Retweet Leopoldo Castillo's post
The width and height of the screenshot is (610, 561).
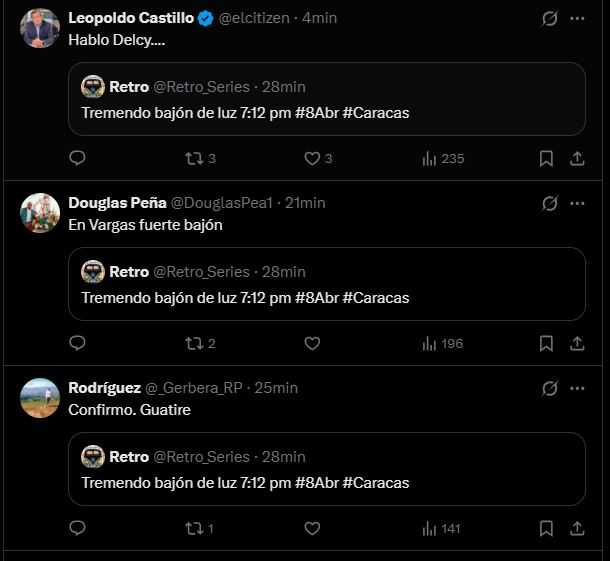click(x=195, y=158)
